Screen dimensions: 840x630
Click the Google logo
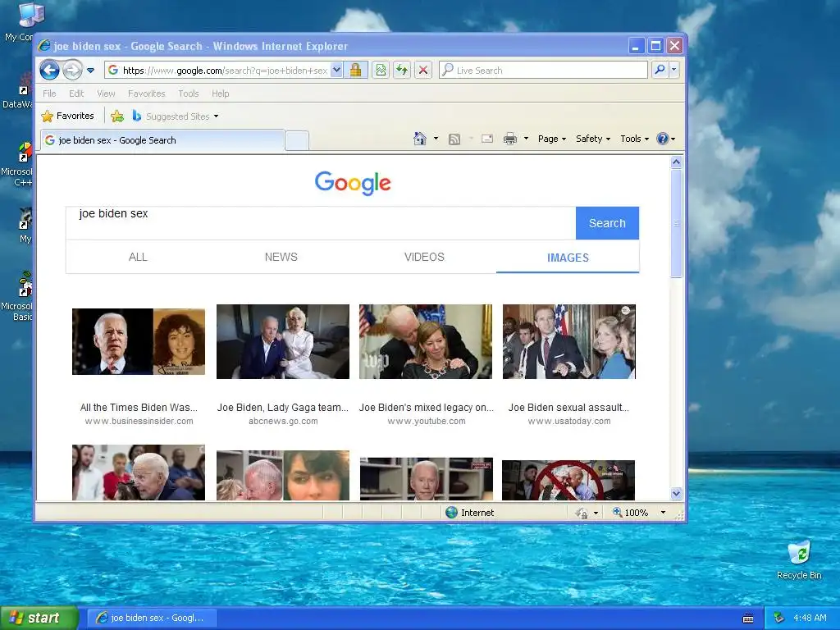[353, 183]
